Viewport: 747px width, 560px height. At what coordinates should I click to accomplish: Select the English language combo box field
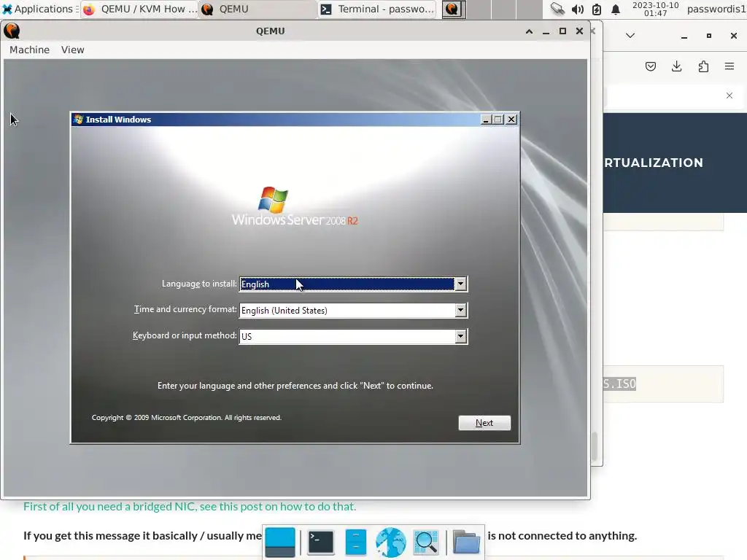coord(353,284)
